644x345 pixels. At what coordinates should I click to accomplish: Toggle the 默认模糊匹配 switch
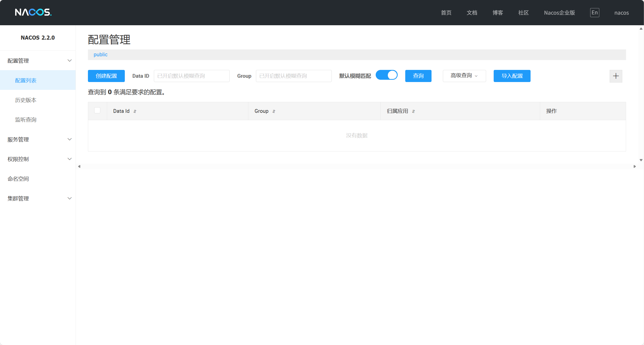click(387, 75)
